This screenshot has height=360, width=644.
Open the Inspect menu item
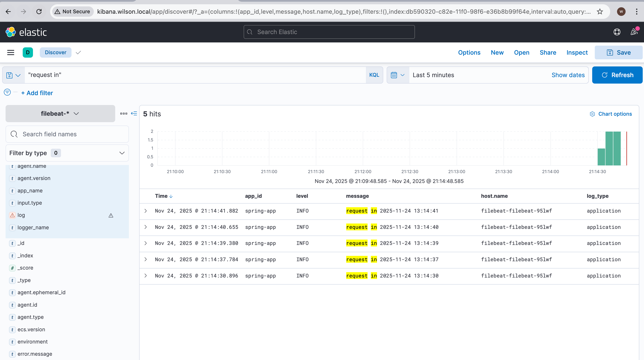(x=577, y=52)
